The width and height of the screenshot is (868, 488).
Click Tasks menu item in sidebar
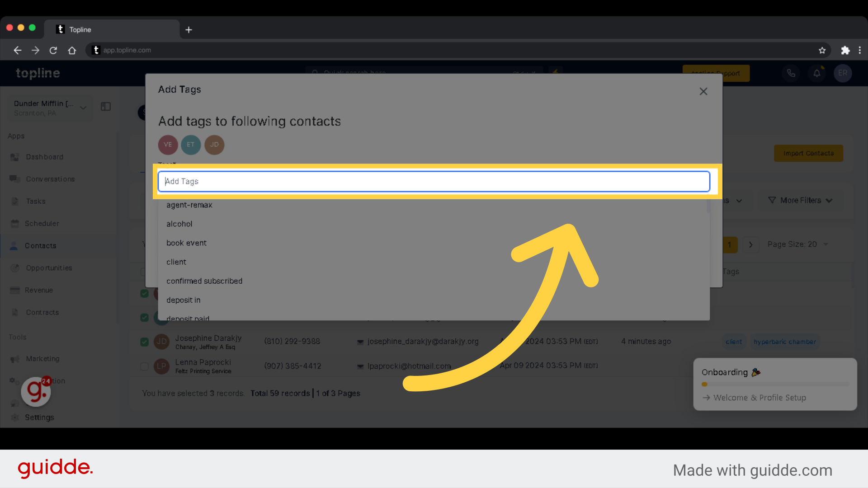click(34, 201)
